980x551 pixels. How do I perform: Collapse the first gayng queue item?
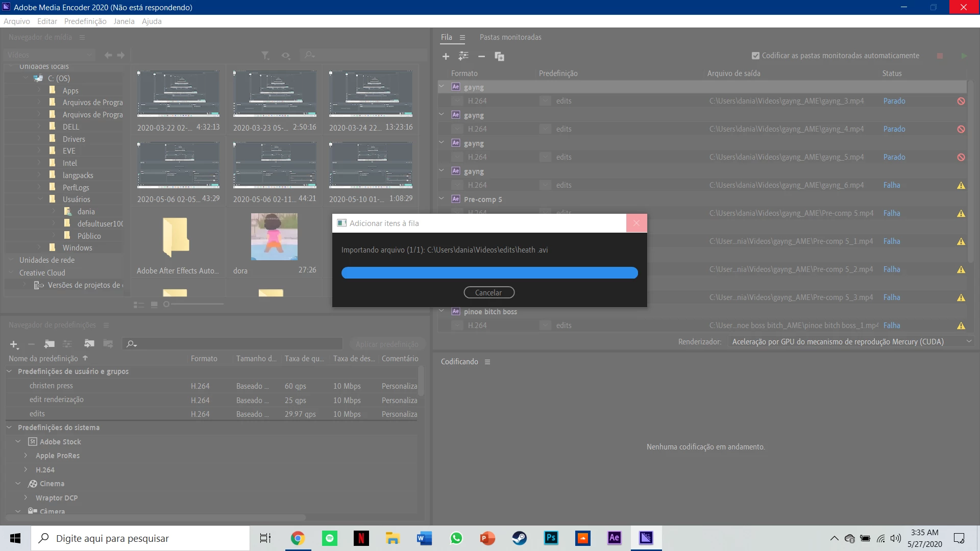point(442,87)
